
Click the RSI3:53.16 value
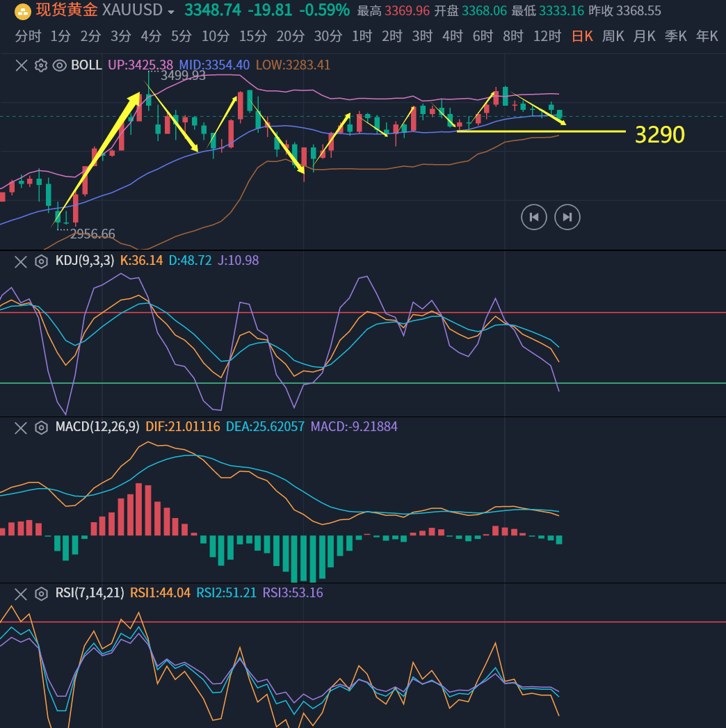293,593
